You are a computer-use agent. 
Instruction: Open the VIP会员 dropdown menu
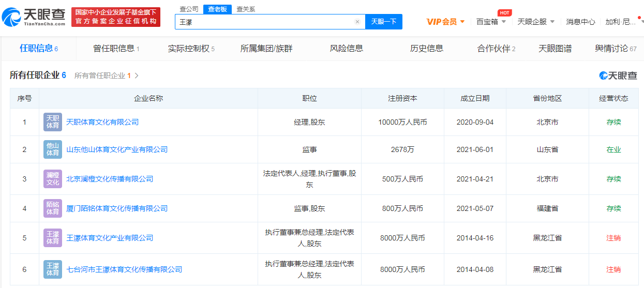[x=446, y=22]
